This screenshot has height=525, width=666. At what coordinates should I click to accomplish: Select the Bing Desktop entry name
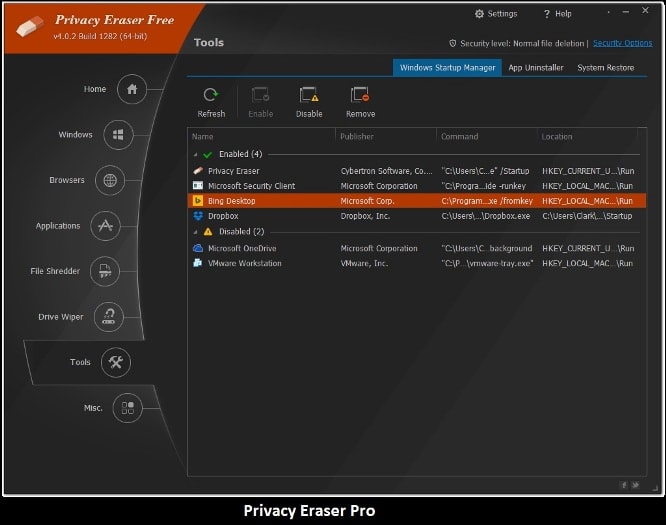point(231,201)
